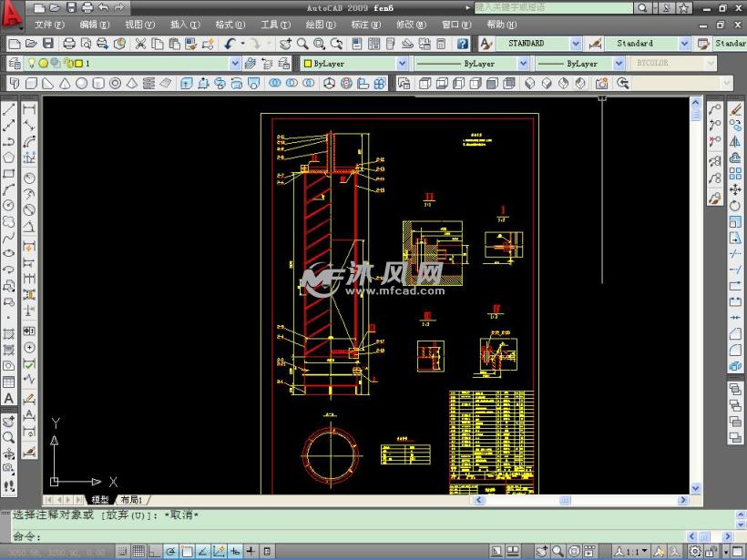Click the Undo arrow icon
Image resolution: width=747 pixels, height=560 pixels.
click(230, 44)
